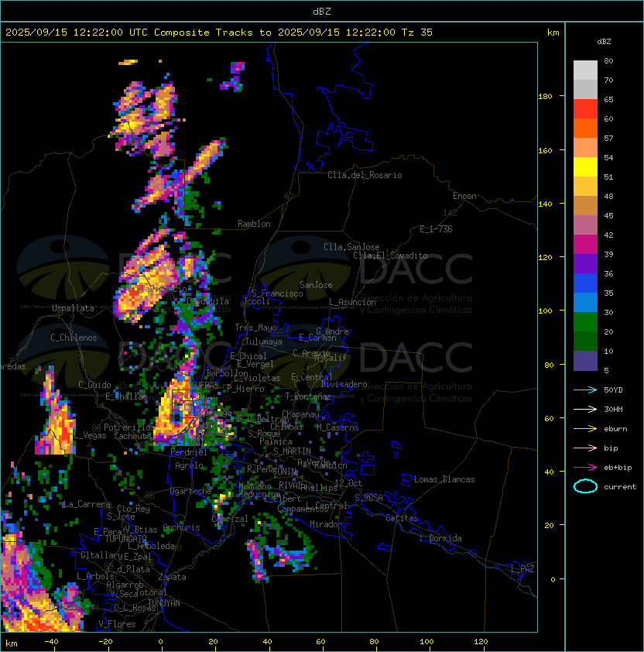Image resolution: width=644 pixels, height=652 pixels.
Task: Choose the tan 48 dBZ color swatch
Action: [x=585, y=205]
